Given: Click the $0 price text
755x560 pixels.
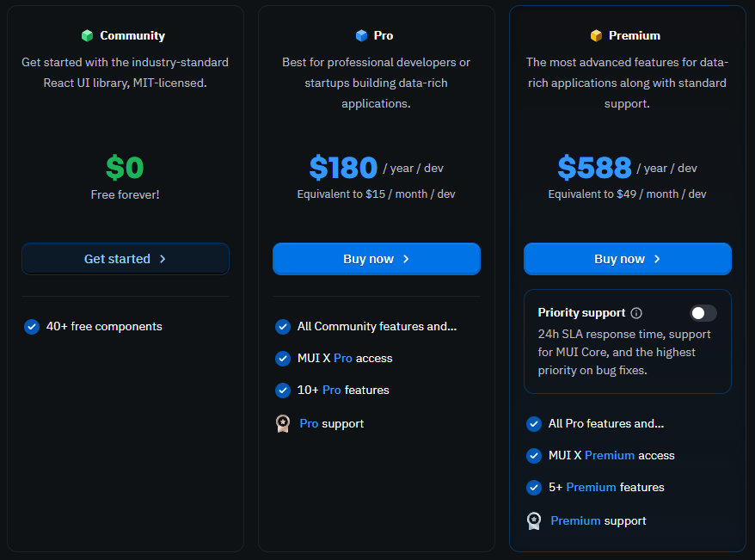Looking at the screenshot, I should (126, 168).
